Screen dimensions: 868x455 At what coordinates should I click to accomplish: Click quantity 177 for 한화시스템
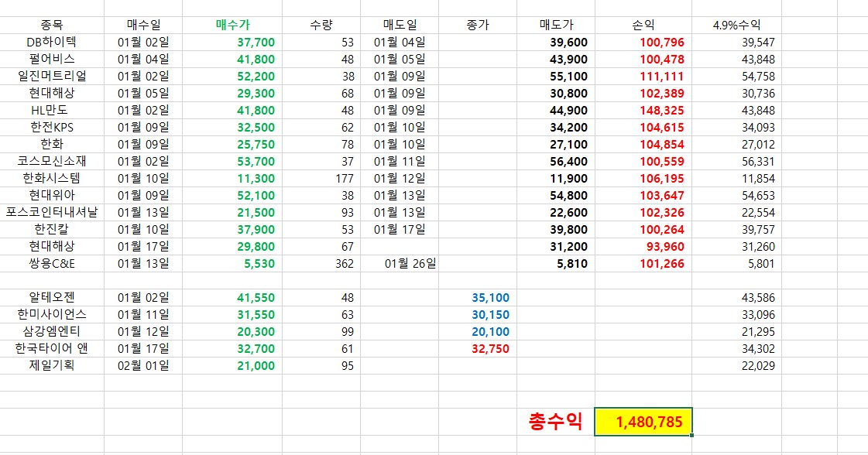tap(321, 178)
